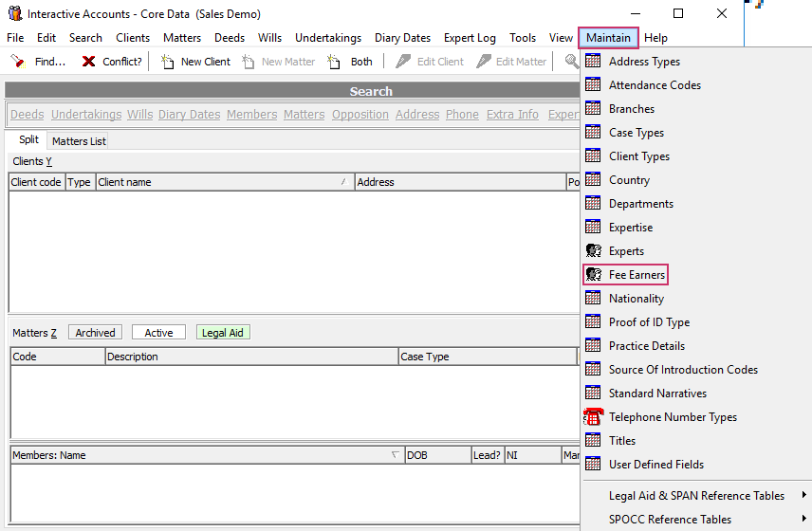Click the Address Types table icon
This screenshot has width=812, height=531.
(x=593, y=61)
